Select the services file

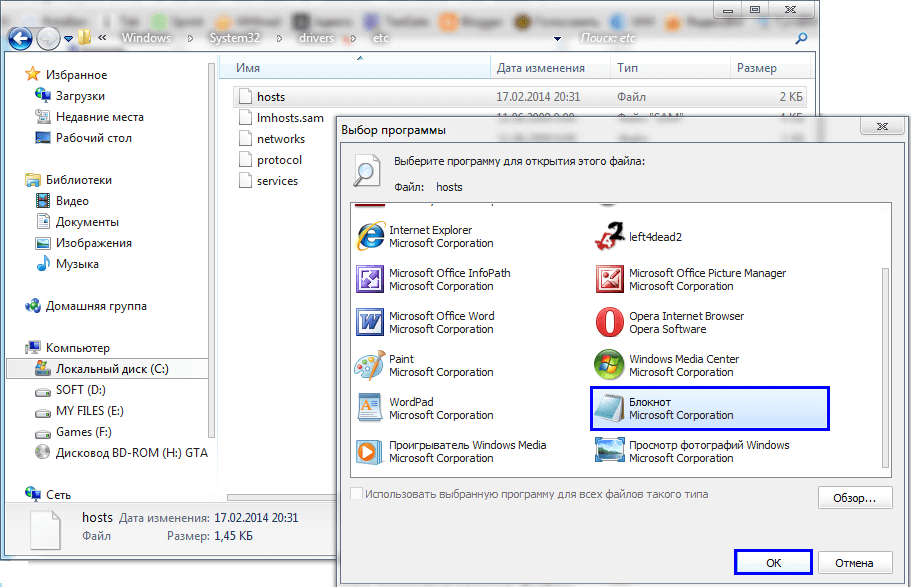tap(269, 181)
